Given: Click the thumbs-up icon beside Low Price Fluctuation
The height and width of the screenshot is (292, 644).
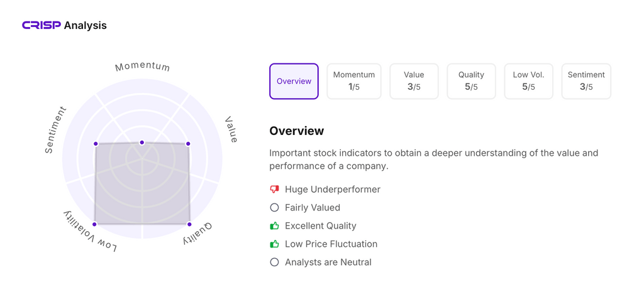Looking at the screenshot, I should click(274, 244).
